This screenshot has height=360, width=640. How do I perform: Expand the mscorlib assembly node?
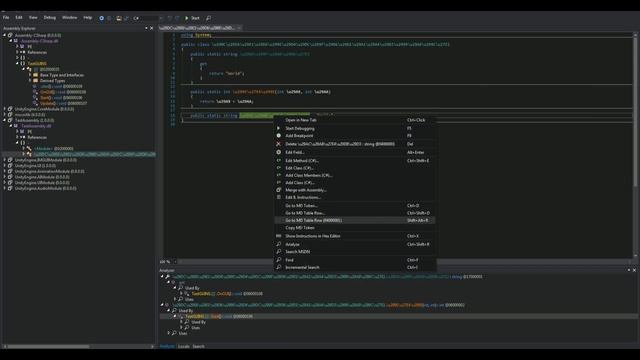click(5, 115)
